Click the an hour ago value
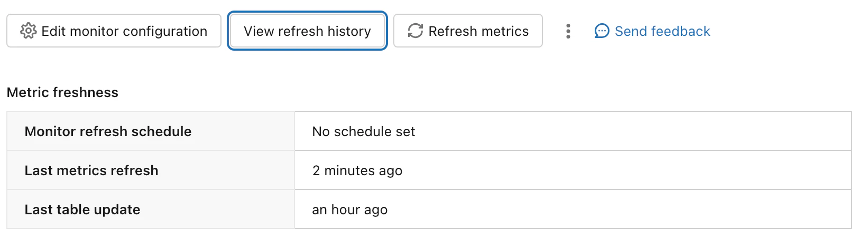The image size is (868, 247). click(x=350, y=210)
